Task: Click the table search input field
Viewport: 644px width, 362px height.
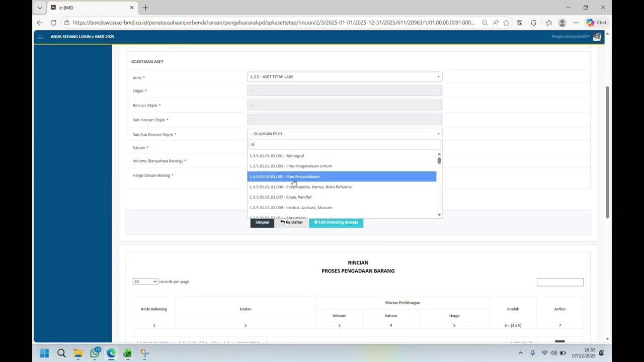Action: pyautogui.click(x=560, y=282)
